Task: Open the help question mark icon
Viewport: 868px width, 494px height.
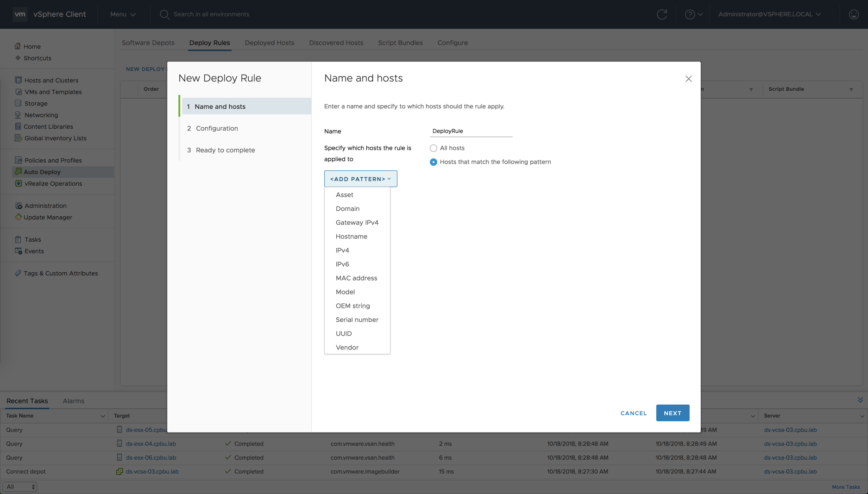Action: pyautogui.click(x=690, y=14)
